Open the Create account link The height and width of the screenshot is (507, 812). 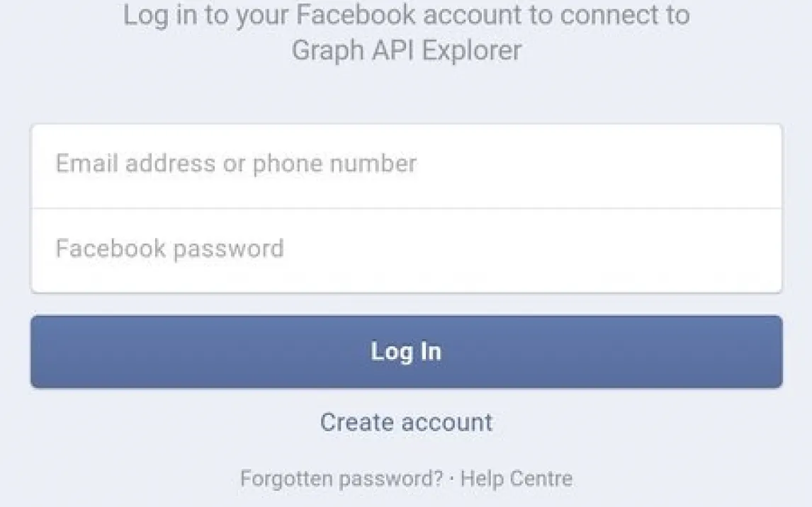tap(407, 422)
